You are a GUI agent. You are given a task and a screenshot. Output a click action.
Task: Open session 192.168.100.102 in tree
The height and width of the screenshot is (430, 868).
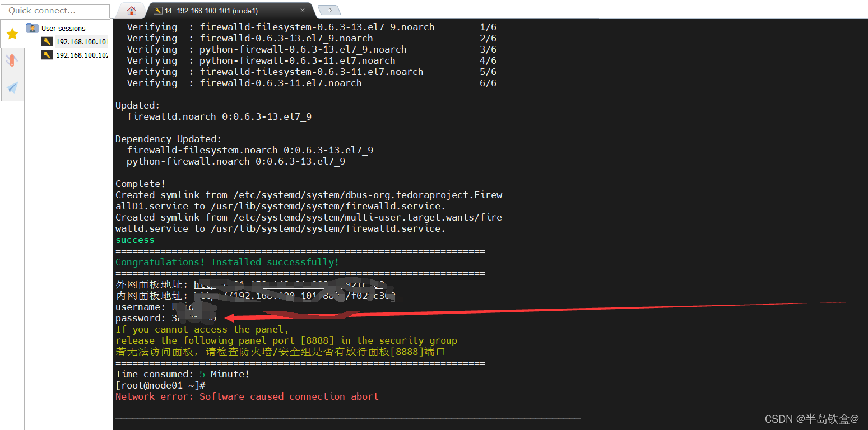click(x=82, y=55)
